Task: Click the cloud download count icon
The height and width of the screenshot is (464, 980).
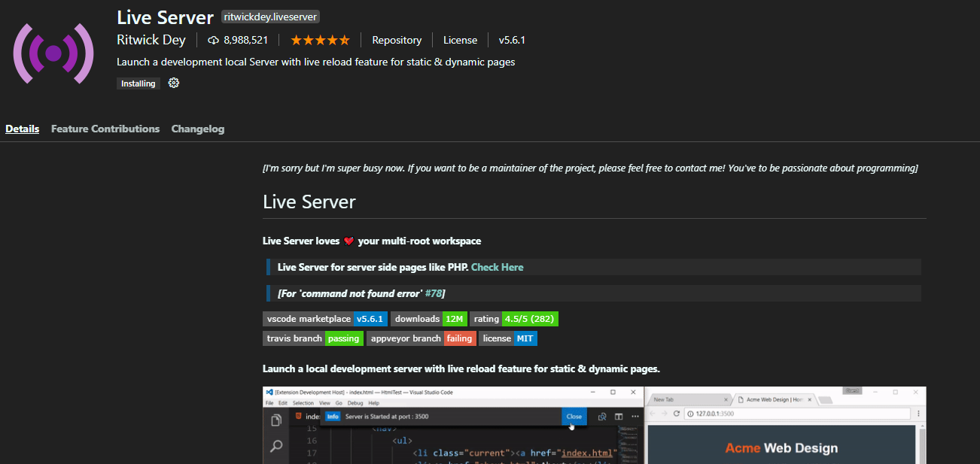Action: point(214,40)
